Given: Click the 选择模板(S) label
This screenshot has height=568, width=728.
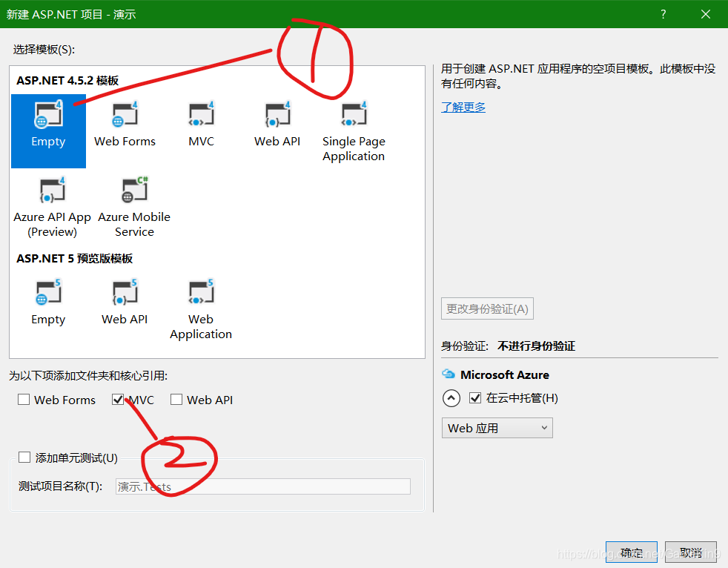Looking at the screenshot, I should click(44, 50).
